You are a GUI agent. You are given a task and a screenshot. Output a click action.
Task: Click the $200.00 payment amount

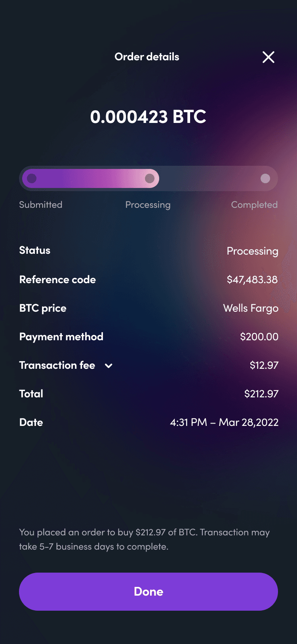(259, 337)
